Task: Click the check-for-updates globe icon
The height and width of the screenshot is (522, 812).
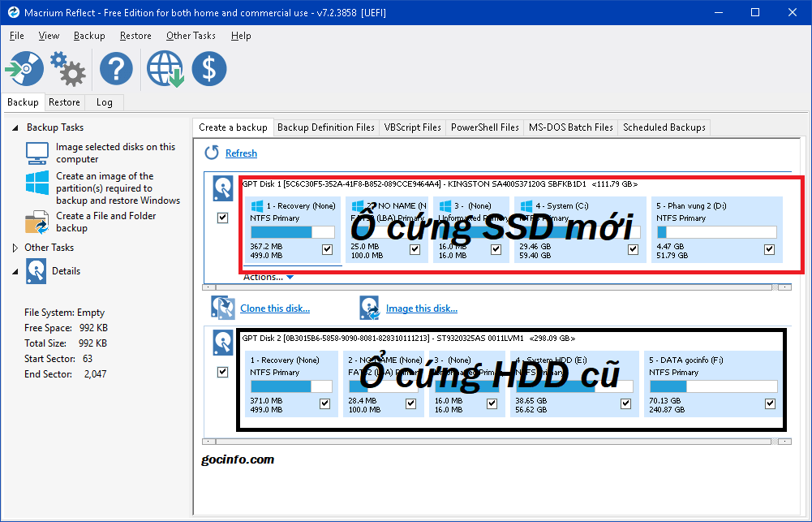Action: tap(165, 68)
